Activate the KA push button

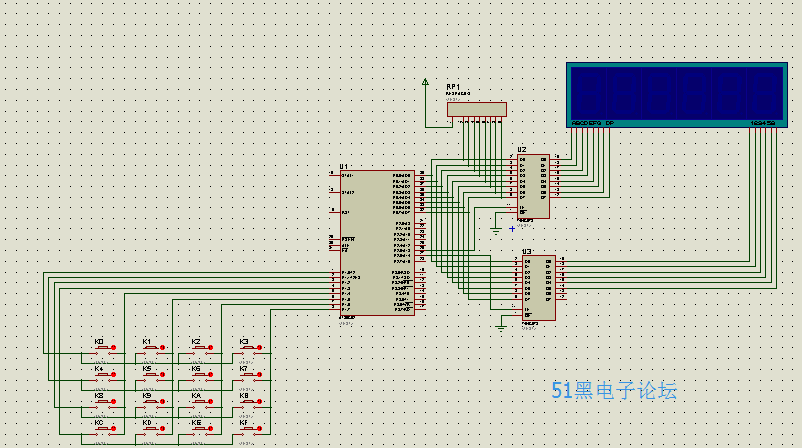pos(200,404)
